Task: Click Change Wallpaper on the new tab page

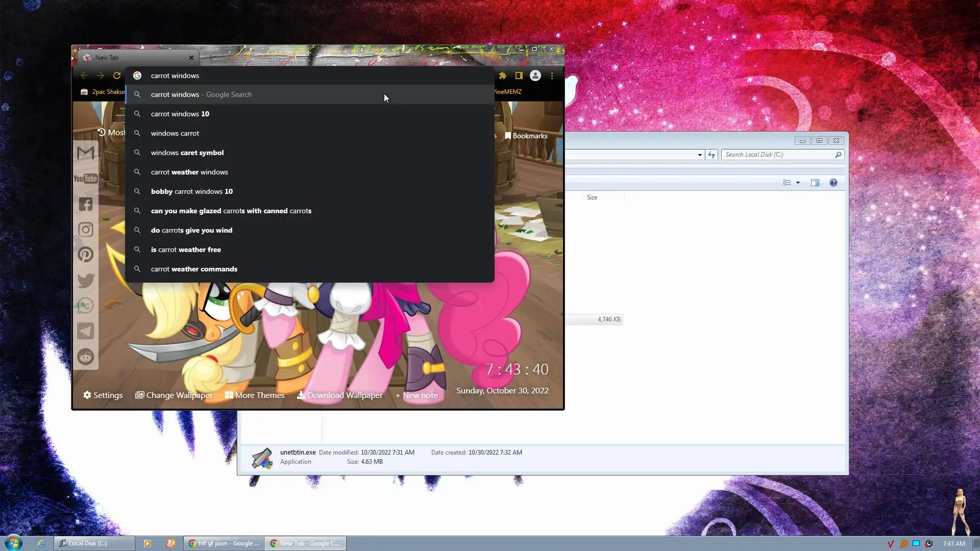Action: (174, 395)
